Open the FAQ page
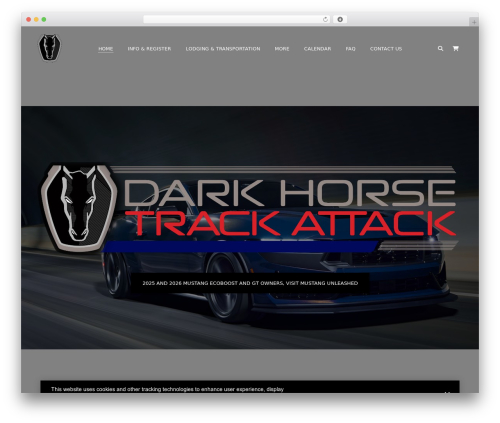 click(350, 49)
